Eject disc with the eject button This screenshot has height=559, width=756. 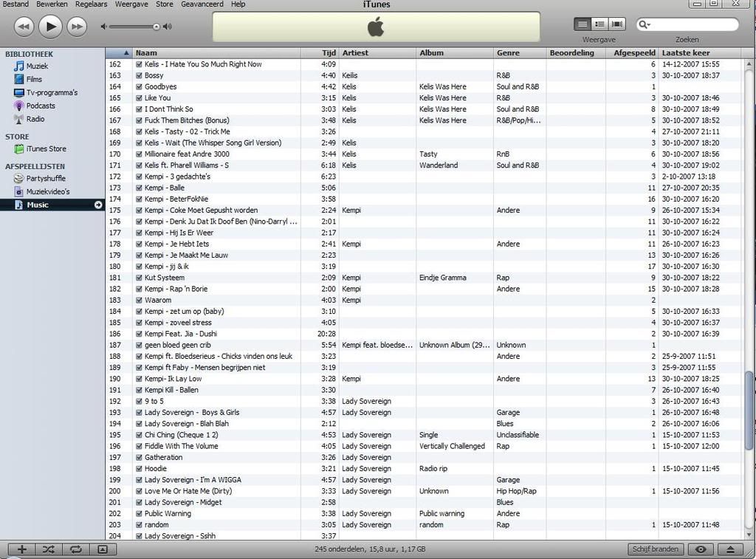[x=730, y=549]
